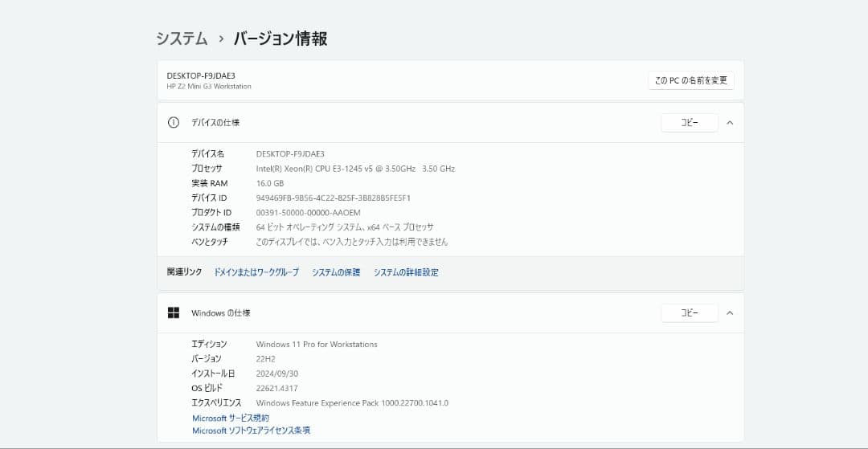Copy Windows specifications with コピー button
The image size is (868, 449).
click(690, 313)
